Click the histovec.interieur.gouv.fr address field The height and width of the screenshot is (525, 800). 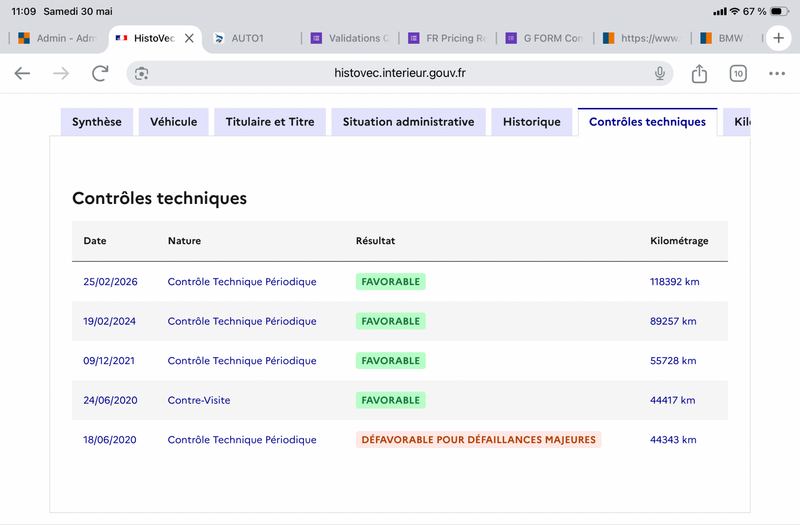[399, 73]
